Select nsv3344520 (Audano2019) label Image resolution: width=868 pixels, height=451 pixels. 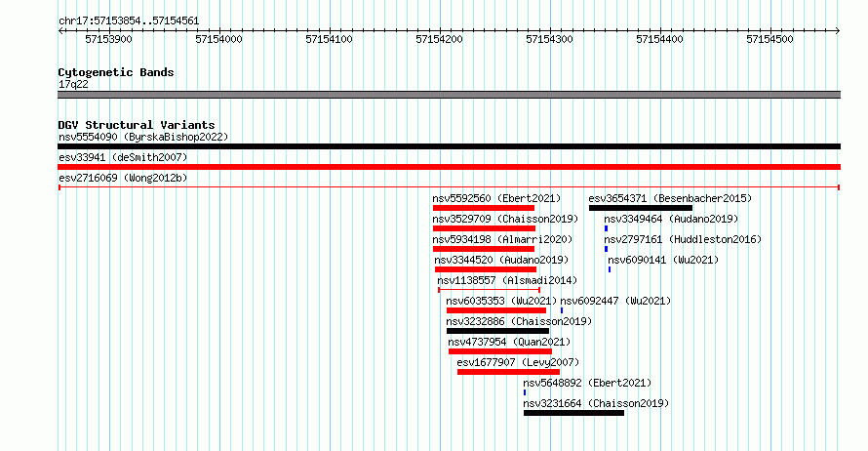click(501, 260)
